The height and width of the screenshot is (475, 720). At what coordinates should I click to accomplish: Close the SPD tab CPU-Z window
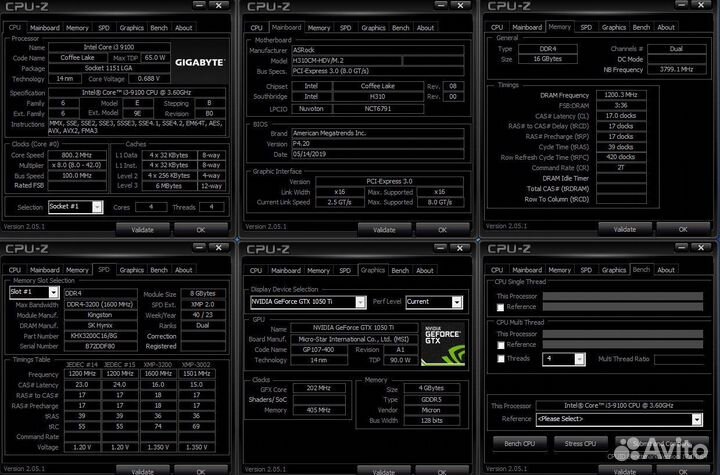(x=219, y=248)
